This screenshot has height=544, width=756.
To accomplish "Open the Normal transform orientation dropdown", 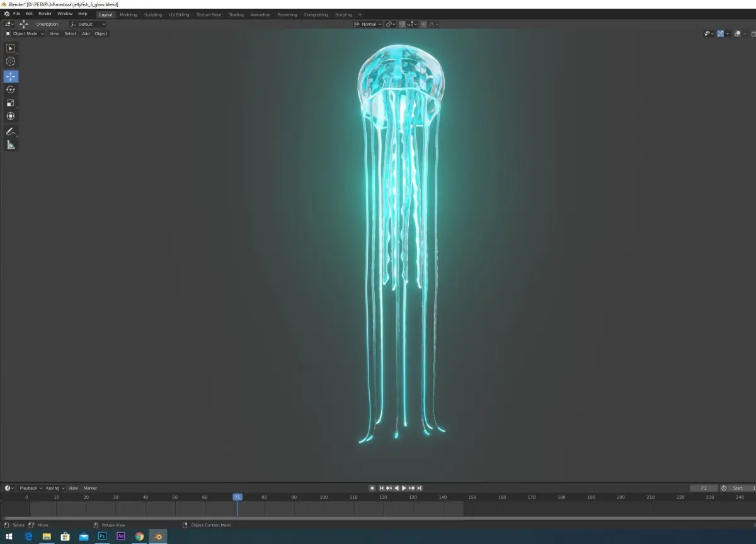I will click(x=368, y=24).
